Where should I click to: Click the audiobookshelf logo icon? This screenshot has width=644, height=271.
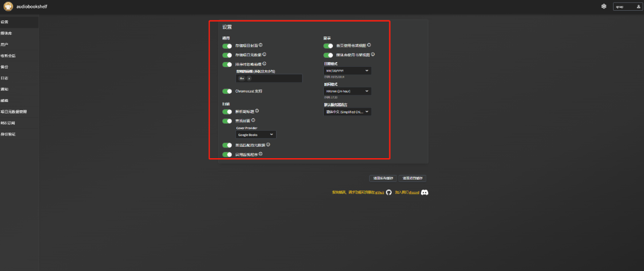[8, 7]
